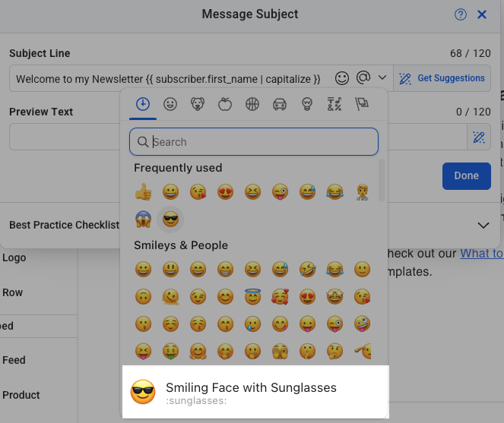Image resolution: width=504 pixels, height=423 pixels.
Task: Switch to Smileys & People category tab
Action: [x=170, y=105]
